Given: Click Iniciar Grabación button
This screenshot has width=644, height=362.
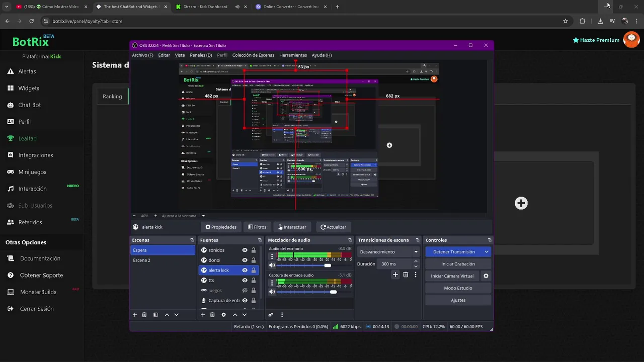Looking at the screenshot, I should coord(458,264).
